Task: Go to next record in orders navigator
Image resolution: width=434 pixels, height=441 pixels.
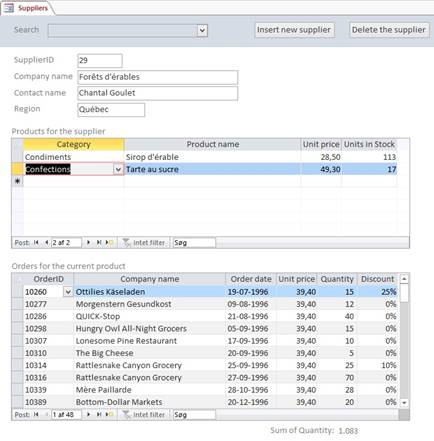Action: point(88,414)
